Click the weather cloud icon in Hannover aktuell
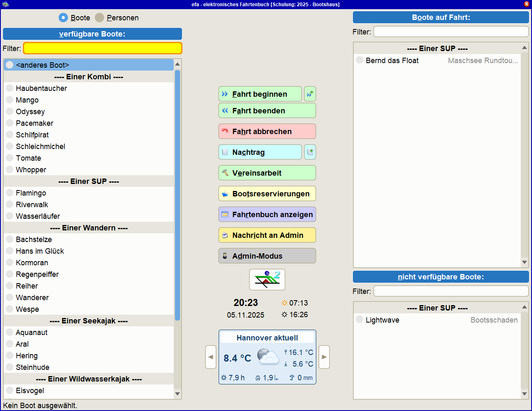Viewport: 532px width, 411px height. click(267, 357)
